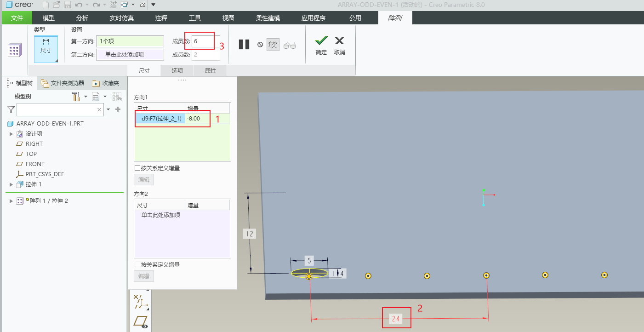Select the 模型树 navigator tab

(x=20, y=83)
